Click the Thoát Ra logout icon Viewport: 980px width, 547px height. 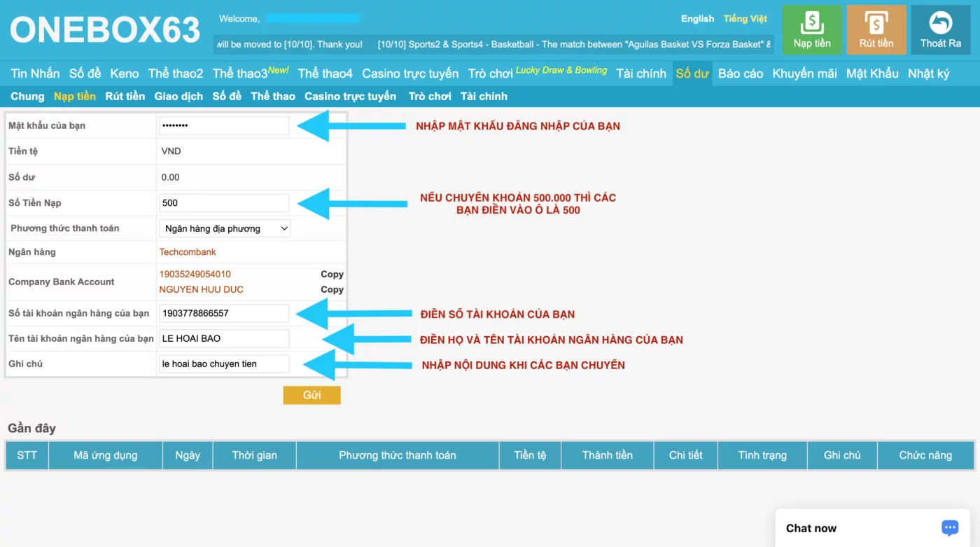tap(940, 29)
